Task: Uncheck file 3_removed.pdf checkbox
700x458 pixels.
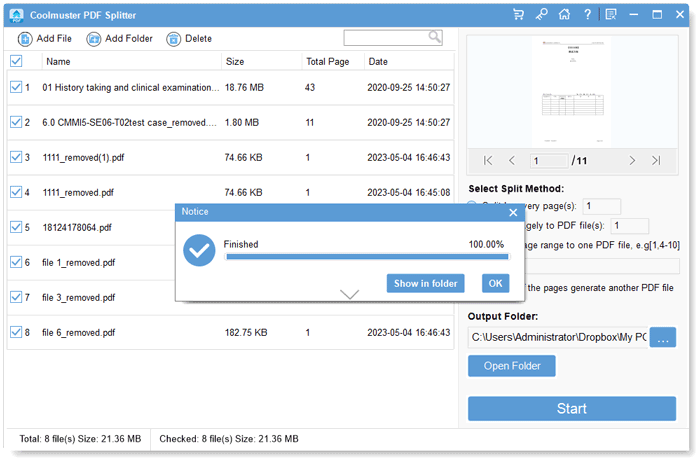Action: 16,297
